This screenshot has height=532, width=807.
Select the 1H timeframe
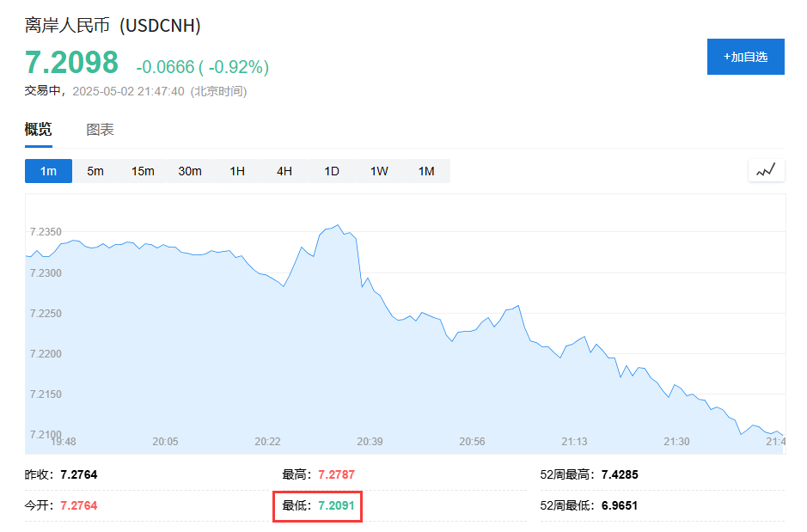tap(237, 171)
